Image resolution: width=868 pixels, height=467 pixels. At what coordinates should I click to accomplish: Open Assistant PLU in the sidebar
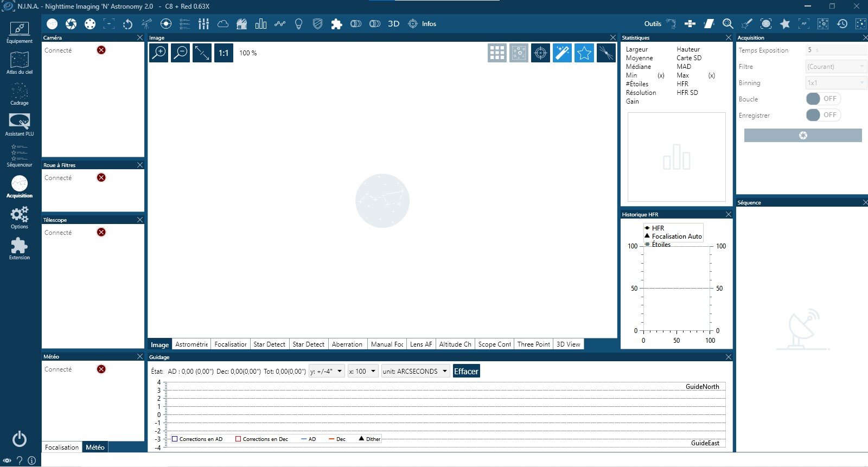(20, 125)
